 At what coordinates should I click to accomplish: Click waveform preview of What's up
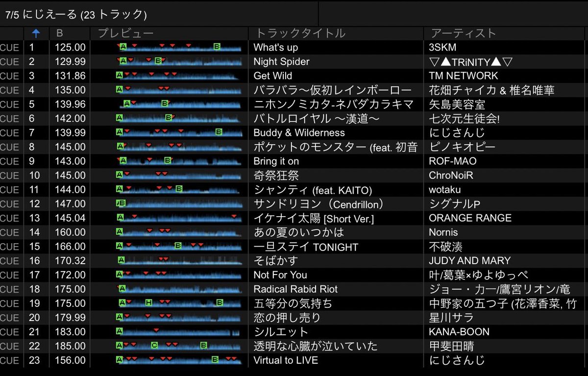click(x=179, y=48)
